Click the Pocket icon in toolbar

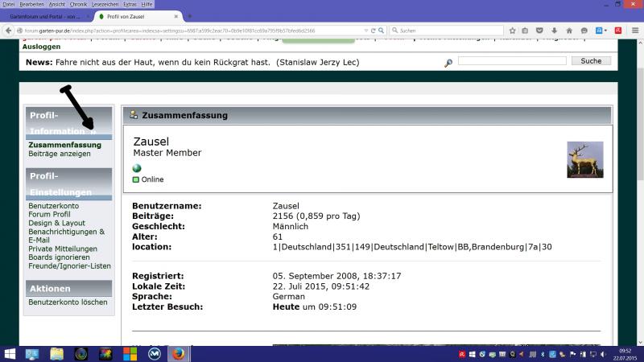click(540, 31)
